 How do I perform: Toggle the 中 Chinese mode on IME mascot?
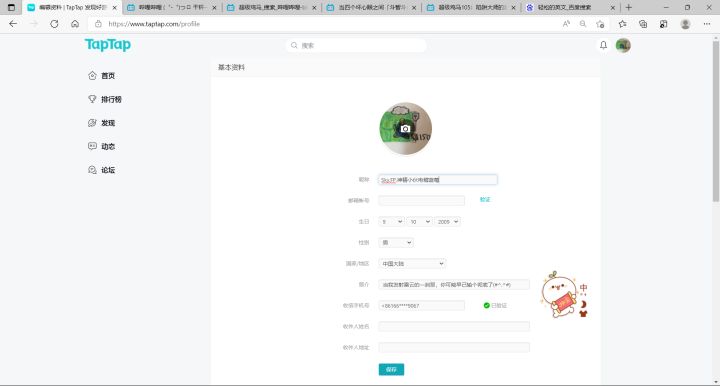tap(583, 288)
